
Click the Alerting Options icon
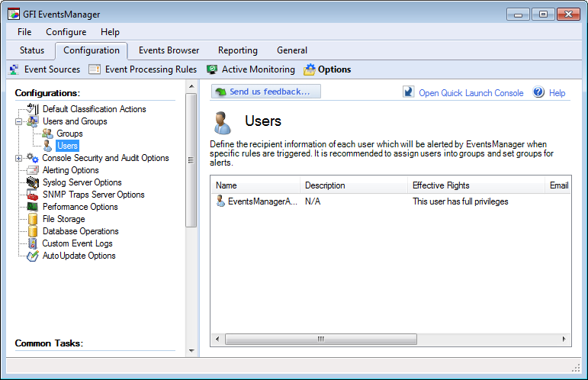click(33, 170)
